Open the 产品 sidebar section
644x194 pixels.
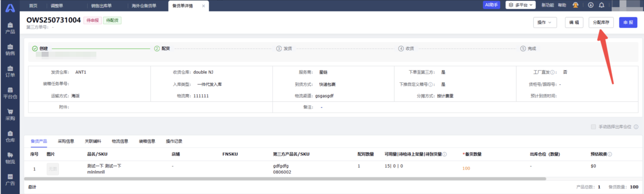click(x=10, y=28)
